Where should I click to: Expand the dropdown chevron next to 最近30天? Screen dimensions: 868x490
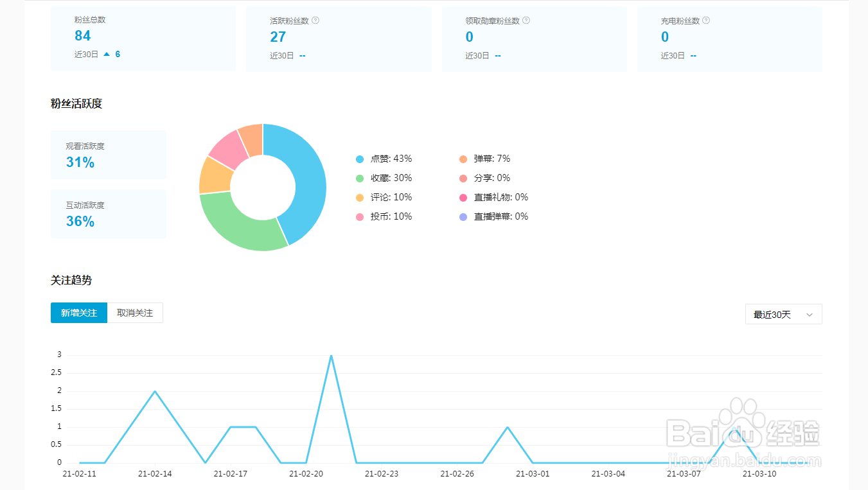click(810, 315)
